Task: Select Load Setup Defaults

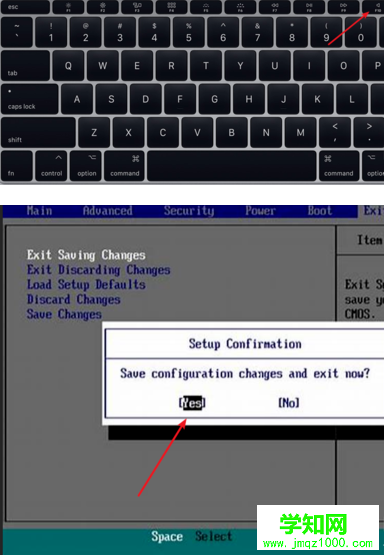Action: coord(86,285)
